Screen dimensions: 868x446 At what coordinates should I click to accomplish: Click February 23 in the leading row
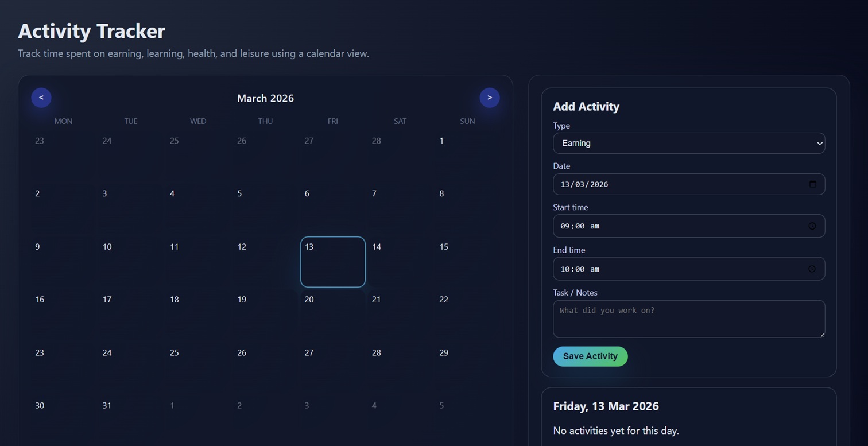click(x=63, y=156)
